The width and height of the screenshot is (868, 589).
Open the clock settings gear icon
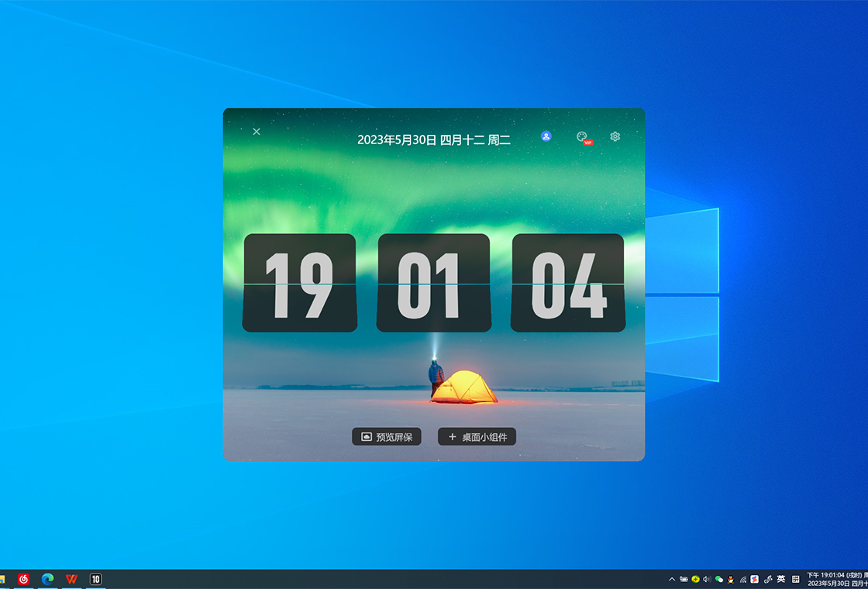(615, 136)
